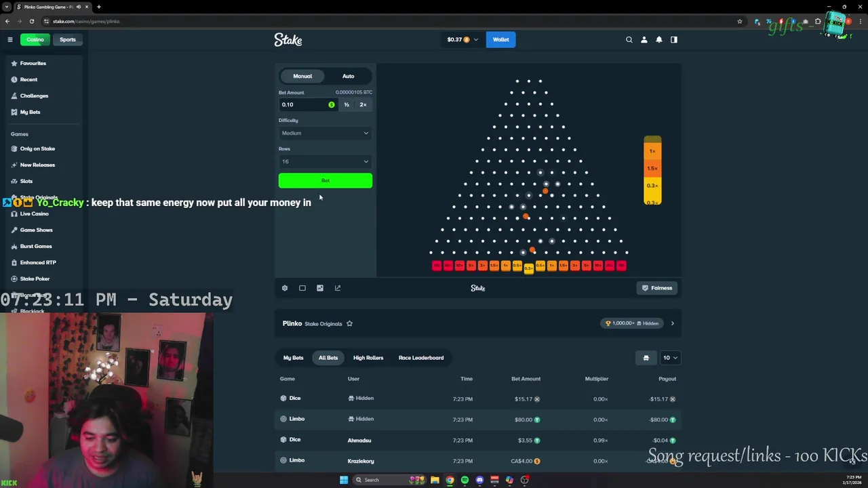Double the bet amount with 2×

click(363, 104)
